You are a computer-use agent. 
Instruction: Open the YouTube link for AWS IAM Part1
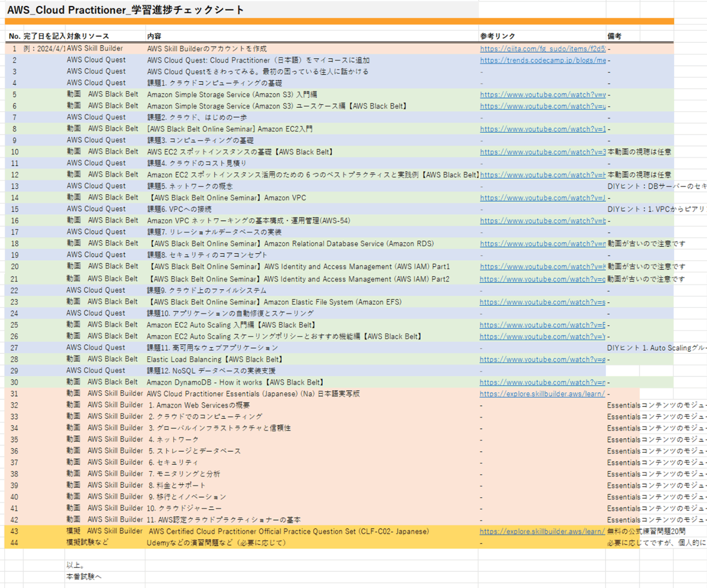point(543,266)
